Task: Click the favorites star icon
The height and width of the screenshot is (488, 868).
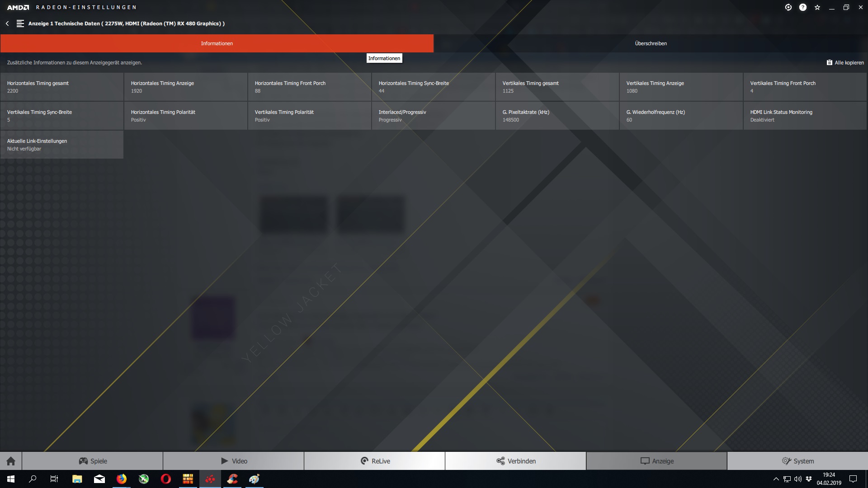Action: tap(817, 7)
